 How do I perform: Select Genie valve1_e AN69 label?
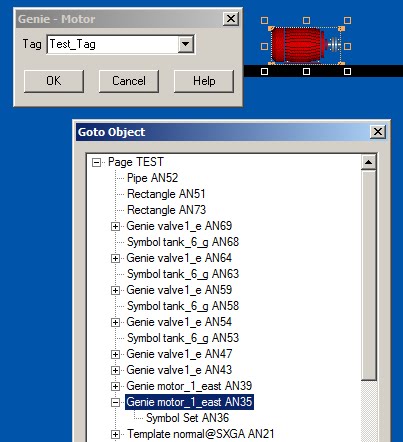(179, 226)
